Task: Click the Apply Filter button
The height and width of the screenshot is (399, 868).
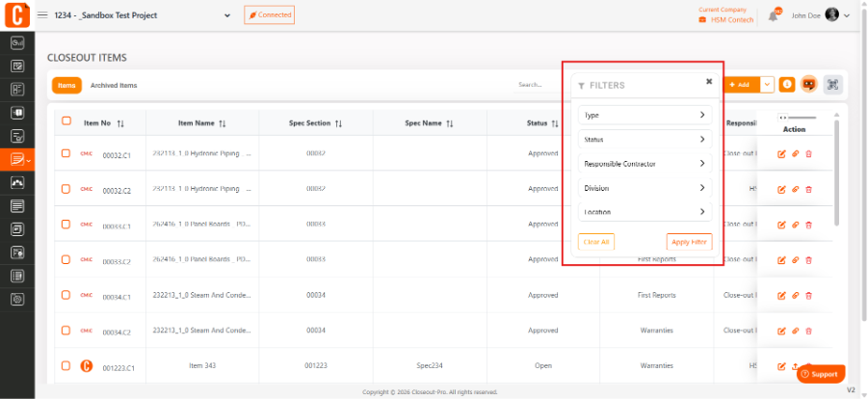Action: [689, 242]
